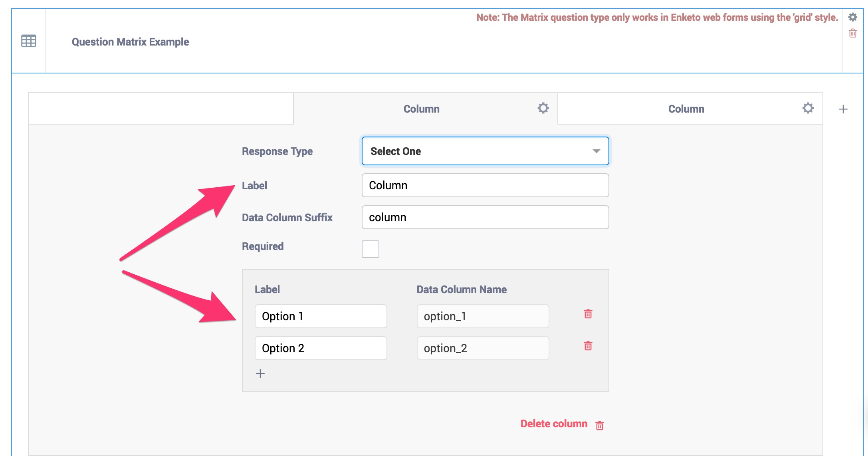Image resolution: width=868 pixels, height=456 pixels.
Task: Open the Response Type dropdown
Action: point(485,151)
